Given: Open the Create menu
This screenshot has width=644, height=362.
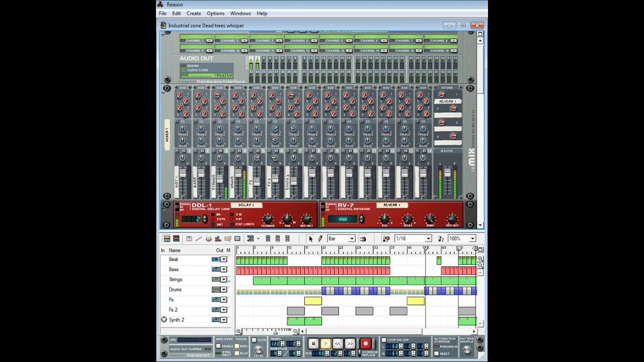Looking at the screenshot, I should (x=194, y=14).
